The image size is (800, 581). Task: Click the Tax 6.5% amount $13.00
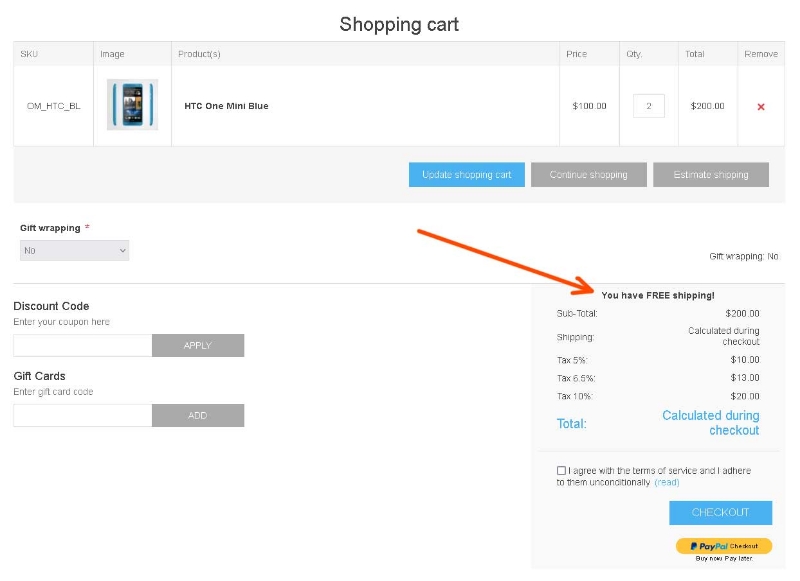(745, 378)
